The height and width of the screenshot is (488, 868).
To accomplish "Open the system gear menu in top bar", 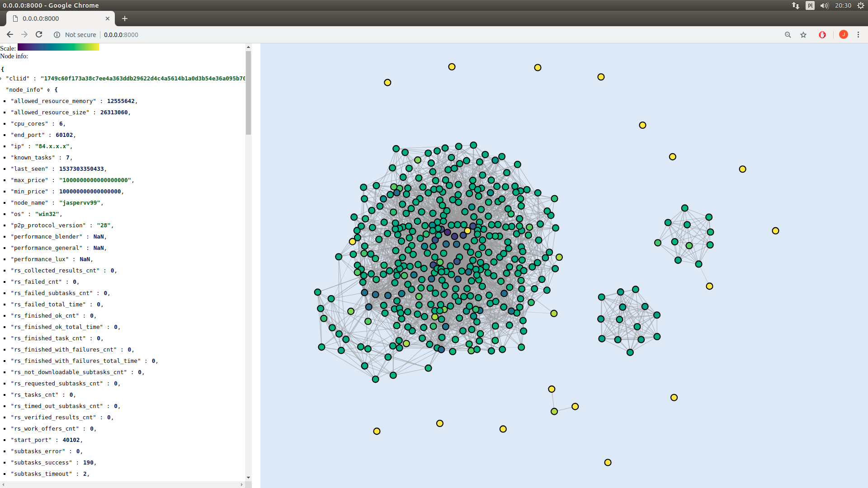I will (861, 5).
